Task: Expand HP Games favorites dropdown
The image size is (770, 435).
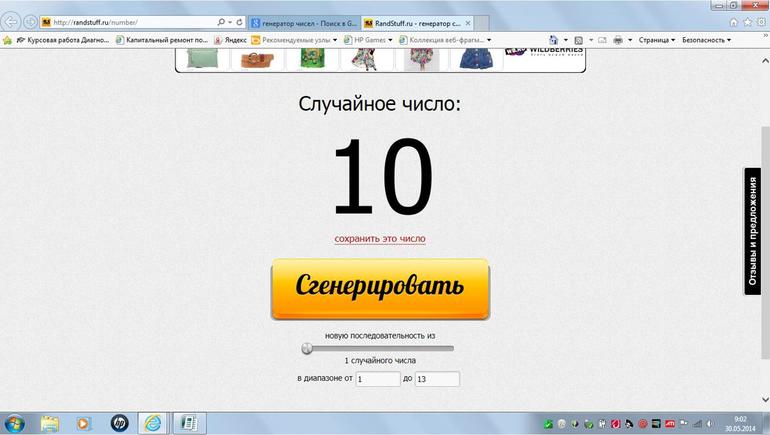Action: (390, 40)
